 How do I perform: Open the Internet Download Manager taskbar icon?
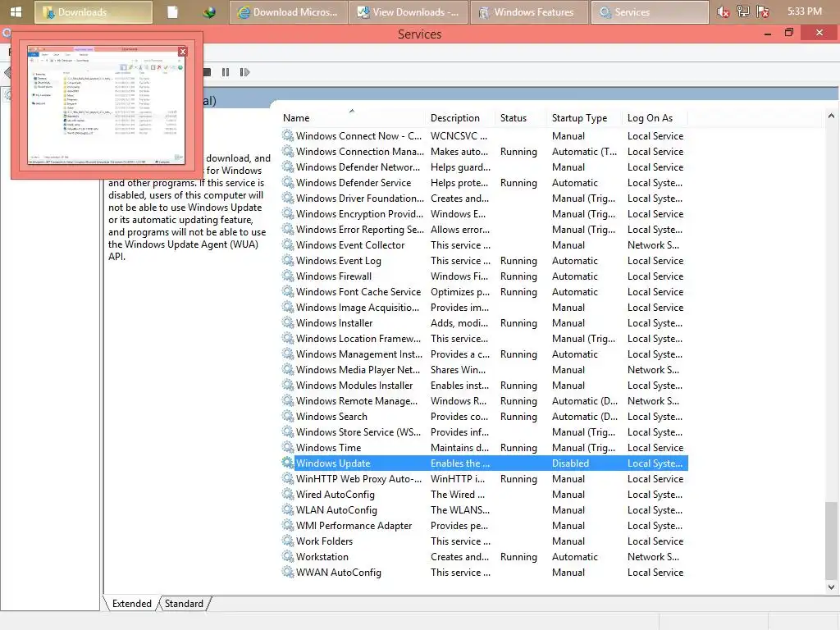click(x=209, y=11)
